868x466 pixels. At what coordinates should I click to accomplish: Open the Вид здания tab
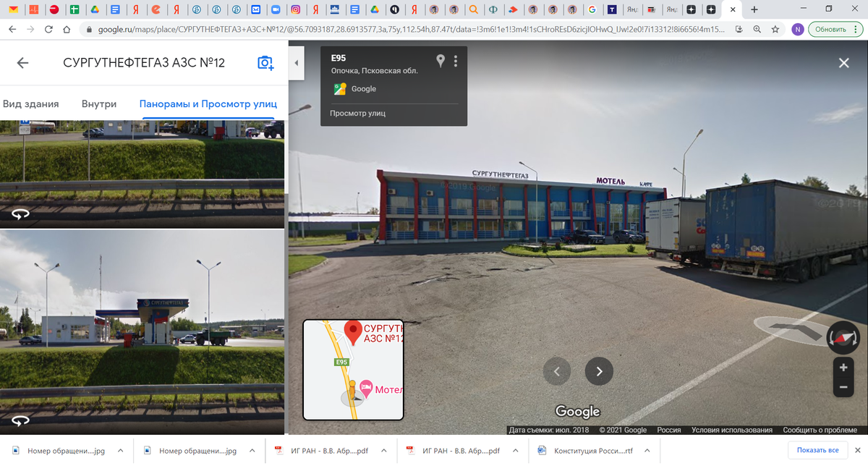click(31, 103)
